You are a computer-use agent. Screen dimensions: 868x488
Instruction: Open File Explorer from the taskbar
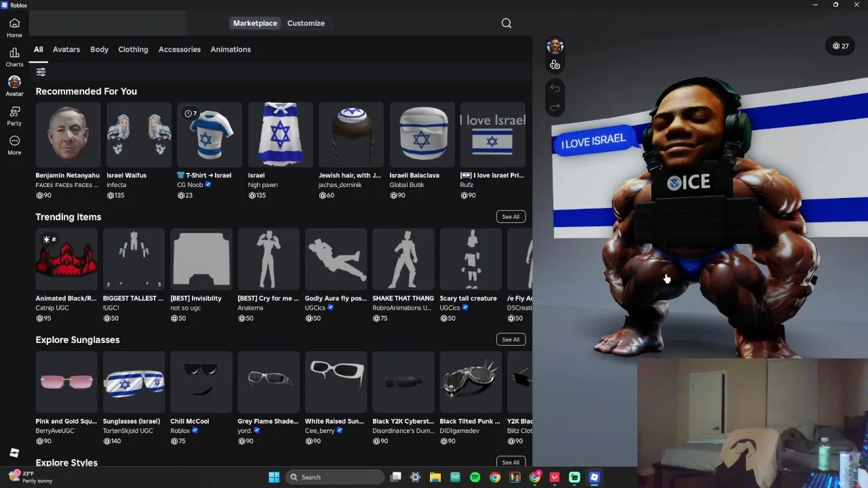point(435,477)
